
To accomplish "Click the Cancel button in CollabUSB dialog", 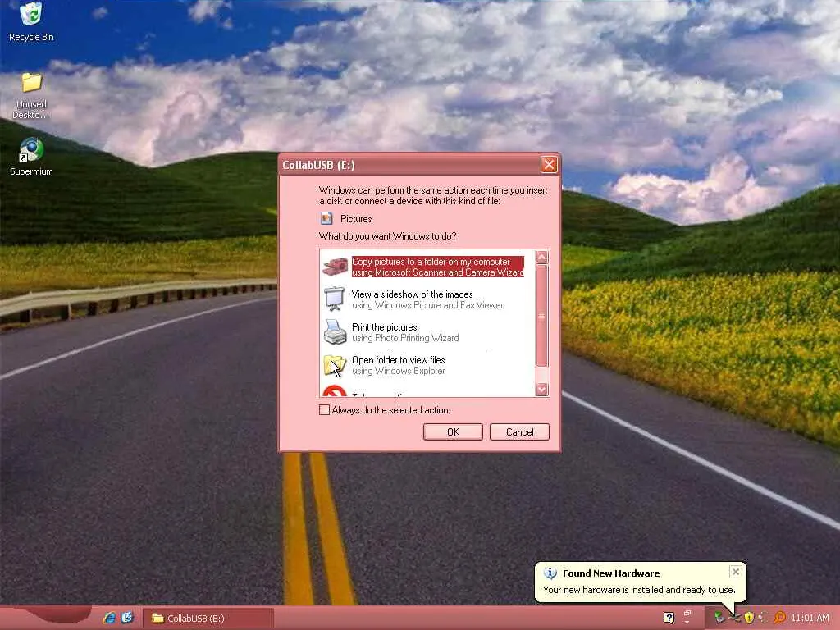I will tap(519, 431).
